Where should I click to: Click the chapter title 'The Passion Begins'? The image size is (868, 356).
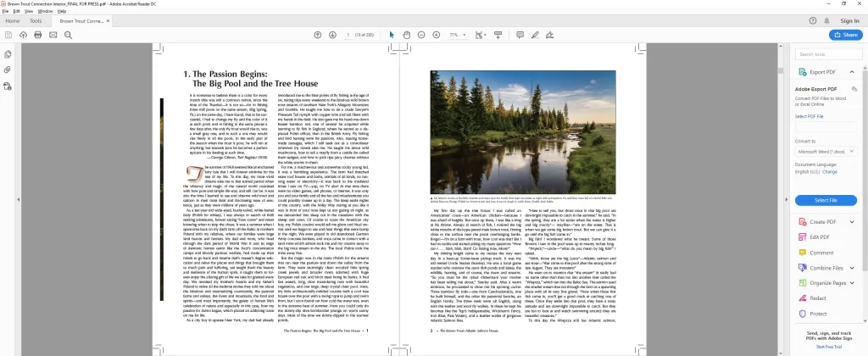[231, 74]
